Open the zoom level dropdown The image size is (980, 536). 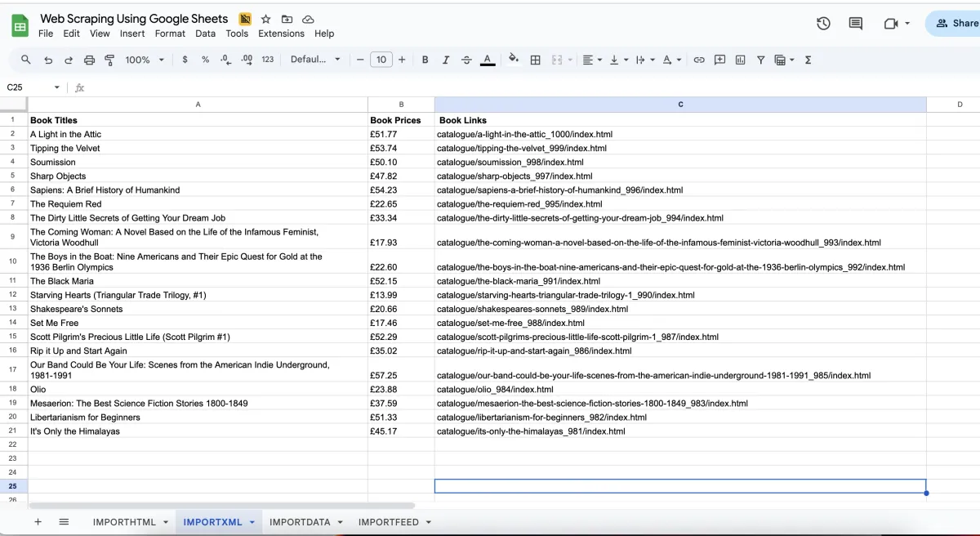click(x=145, y=60)
